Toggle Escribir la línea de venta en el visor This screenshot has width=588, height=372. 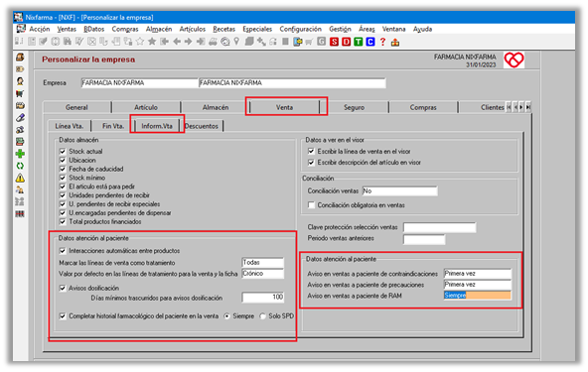tap(311, 152)
